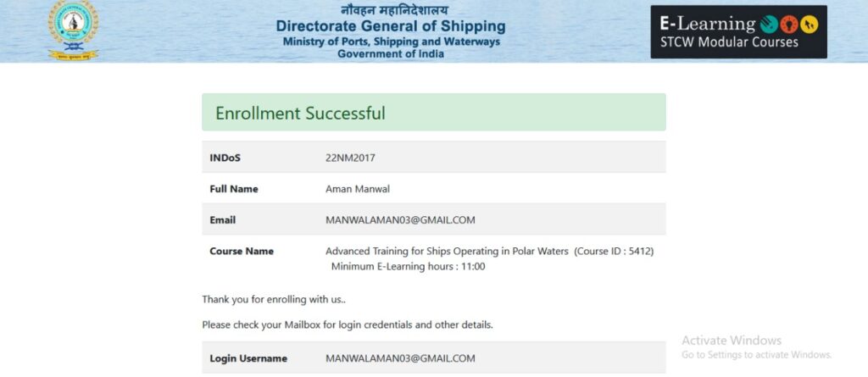This screenshot has width=868, height=377.
Task: Click the Activate Windows watermark
Action: tap(756, 347)
